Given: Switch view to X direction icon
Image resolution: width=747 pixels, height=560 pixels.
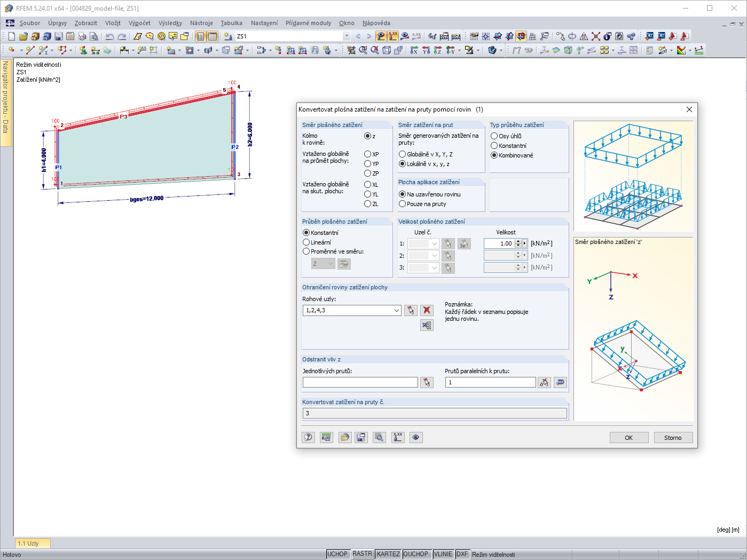Looking at the screenshot, I should click(x=414, y=50).
